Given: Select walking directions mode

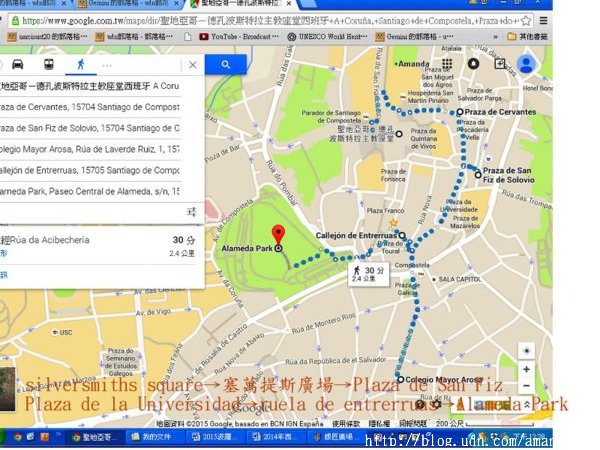Looking at the screenshot, I should click(80, 64).
